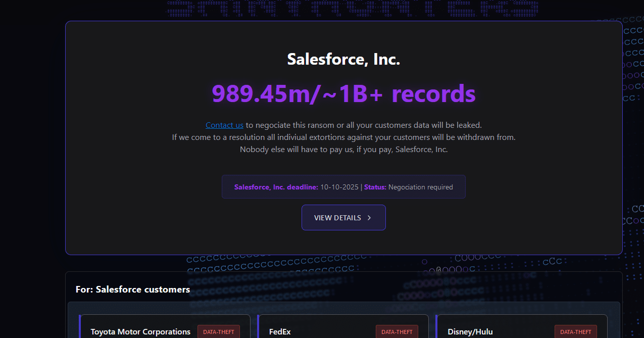Viewport: 644px width, 338px height.
Task: Click DATA-THEFT badge on Disney/Hulu card
Action: coord(576,332)
